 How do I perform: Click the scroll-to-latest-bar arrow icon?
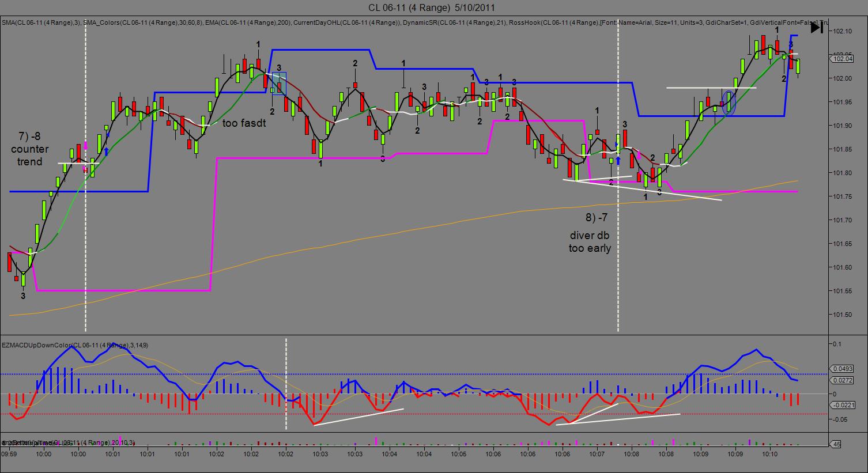coord(817,27)
